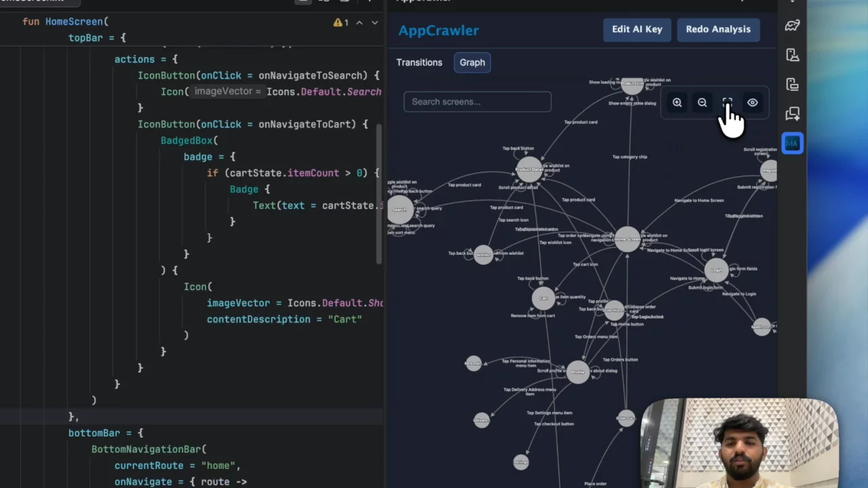Click the 'Tap search icon' edge label
This screenshot has width=868, height=488.
[513, 220]
